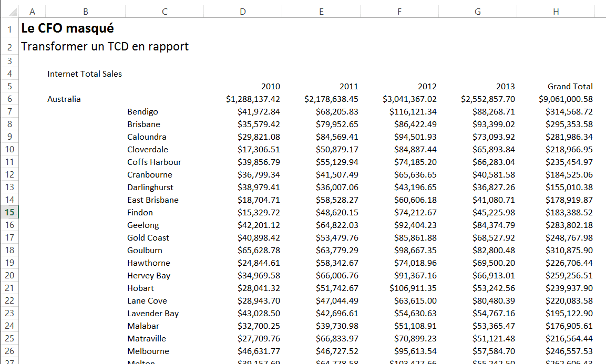Screen dimensions: 606x364
Task: Select the Australia country label cell
Action: 64,99
